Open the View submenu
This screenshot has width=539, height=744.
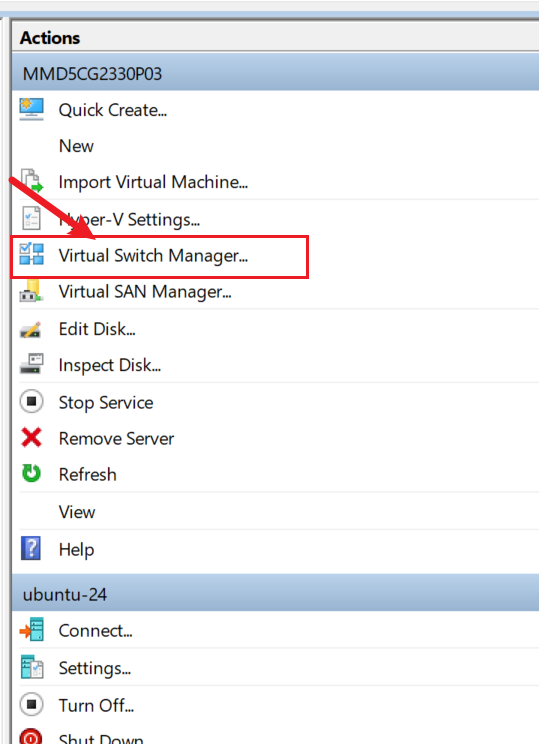(77, 512)
